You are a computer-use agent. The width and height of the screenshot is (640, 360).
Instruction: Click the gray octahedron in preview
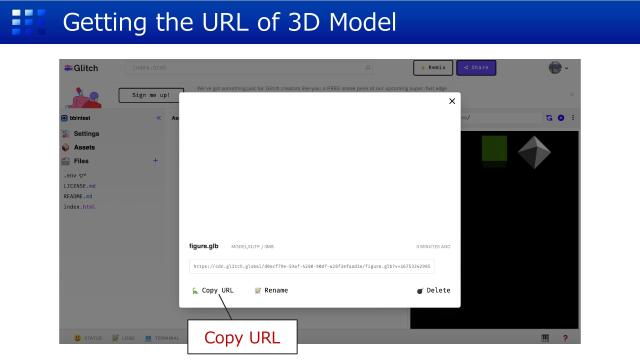point(534,152)
